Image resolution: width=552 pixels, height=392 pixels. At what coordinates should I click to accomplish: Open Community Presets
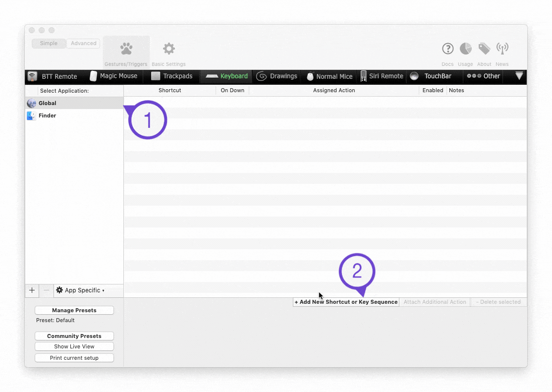tap(74, 336)
